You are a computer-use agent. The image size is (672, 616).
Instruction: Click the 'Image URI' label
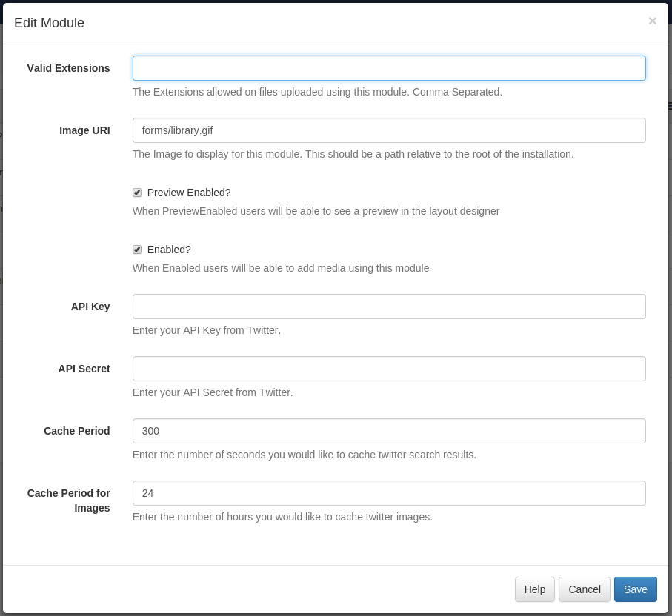[84, 130]
